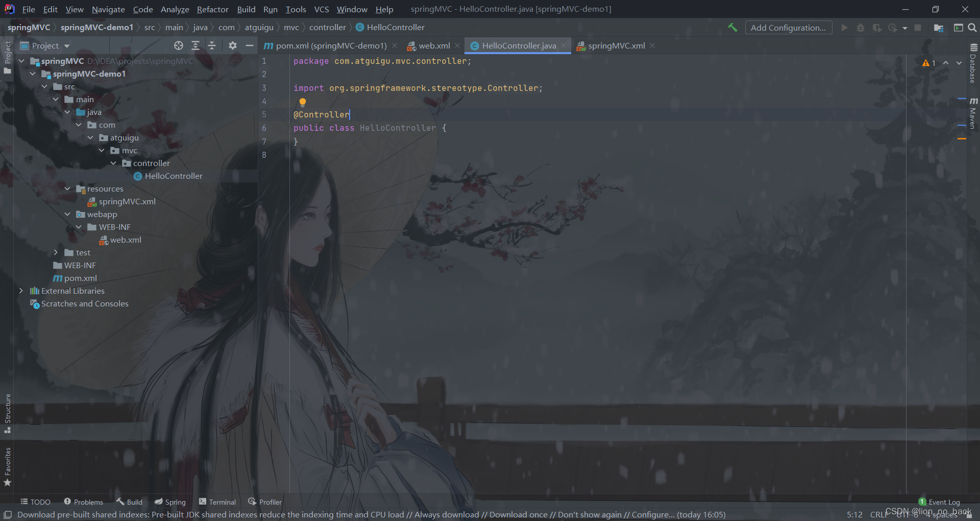Open the profiler run dropdown arrow
980x521 pixels.
[x=905, y=28]
